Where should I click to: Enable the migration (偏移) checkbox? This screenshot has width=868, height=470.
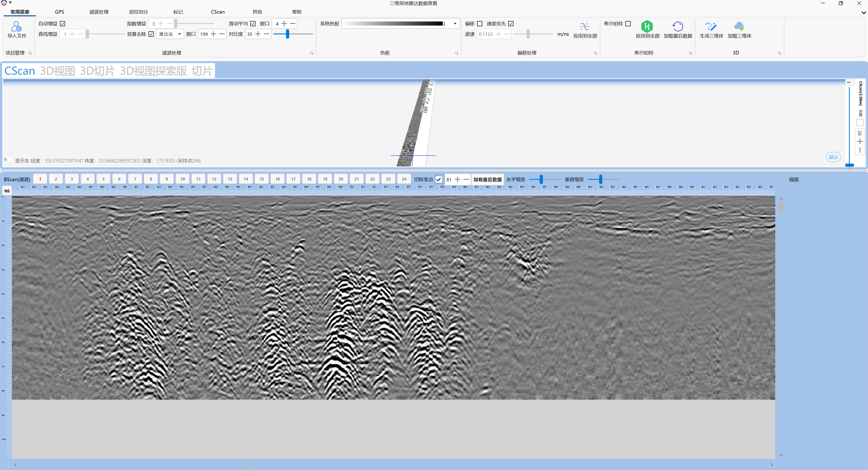pos(480,24)
